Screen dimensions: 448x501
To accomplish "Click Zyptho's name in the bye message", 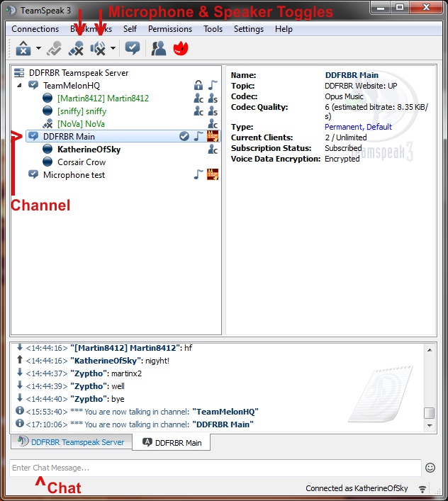I will (89, 399).
